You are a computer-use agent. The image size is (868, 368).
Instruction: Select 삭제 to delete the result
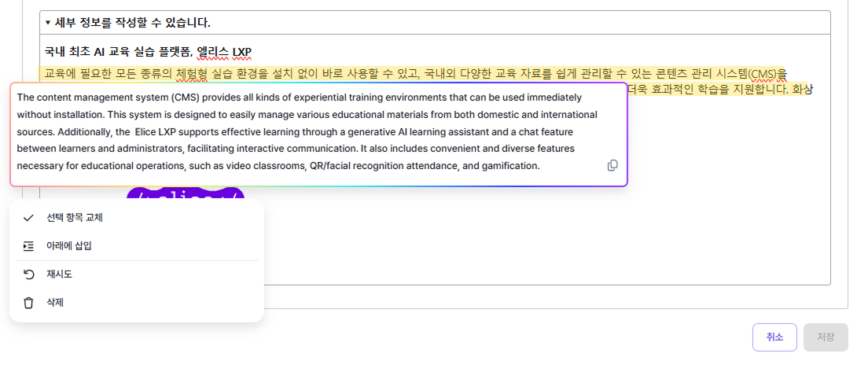tap(137, 303)
